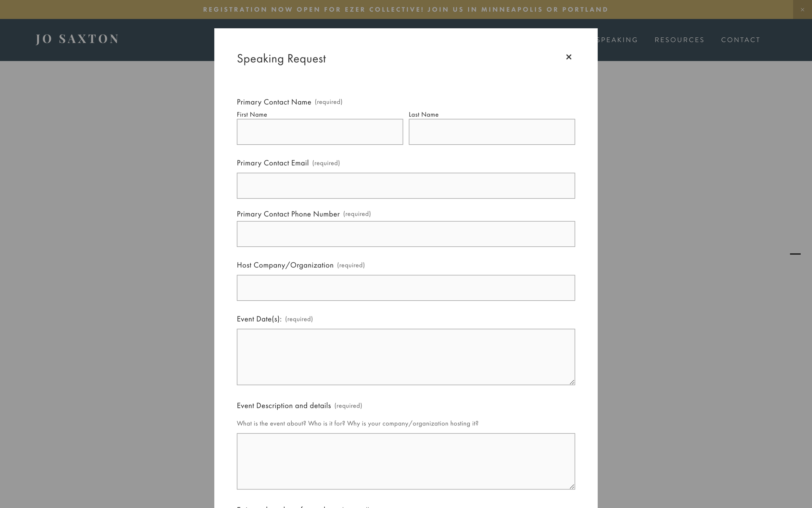
Task: Open the Resources menu item
Action: (x=679, y=40)
